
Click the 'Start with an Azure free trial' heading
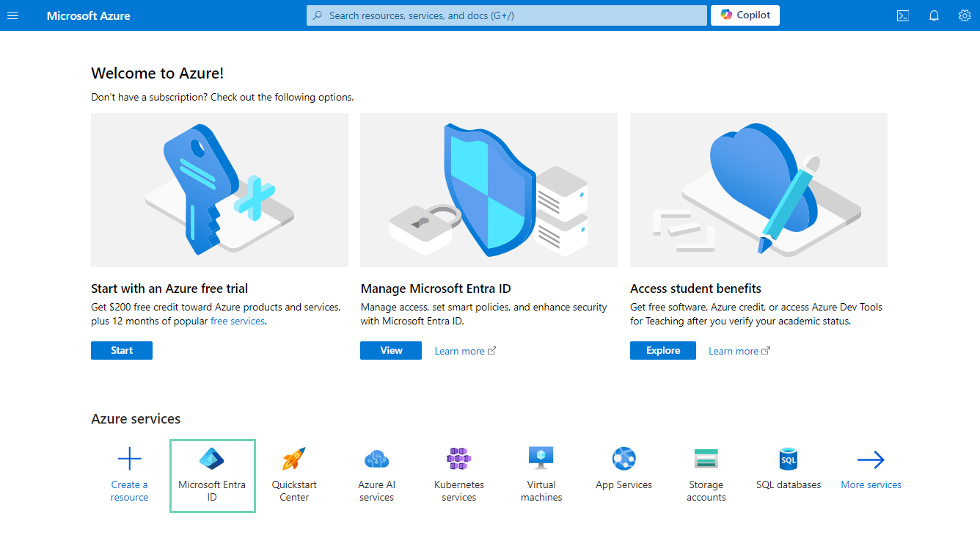point(169,288)
